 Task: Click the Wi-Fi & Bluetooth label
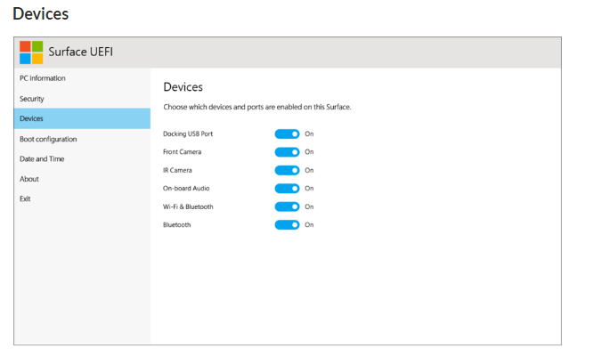pyautogui.click(x=188, y=206)
